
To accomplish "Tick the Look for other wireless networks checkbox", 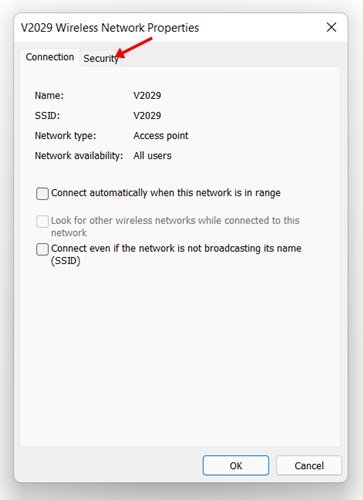I will [42, 221].
